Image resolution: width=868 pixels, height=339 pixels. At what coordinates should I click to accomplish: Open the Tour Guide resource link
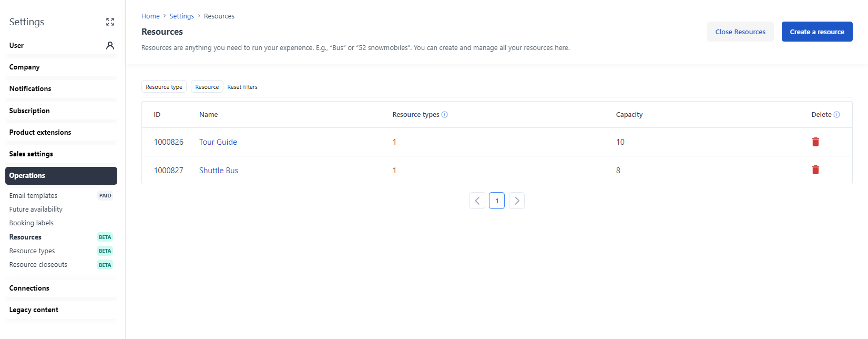pos(218,142)
